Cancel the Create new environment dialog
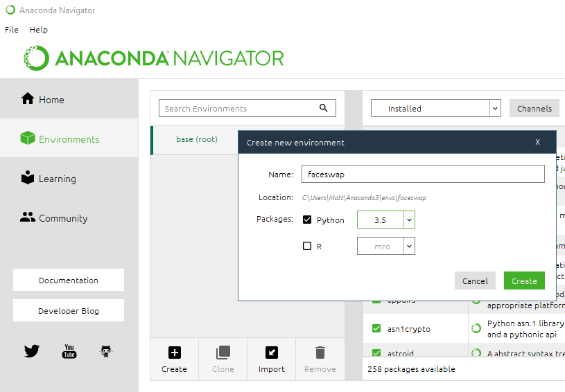 tap(475, 280)
